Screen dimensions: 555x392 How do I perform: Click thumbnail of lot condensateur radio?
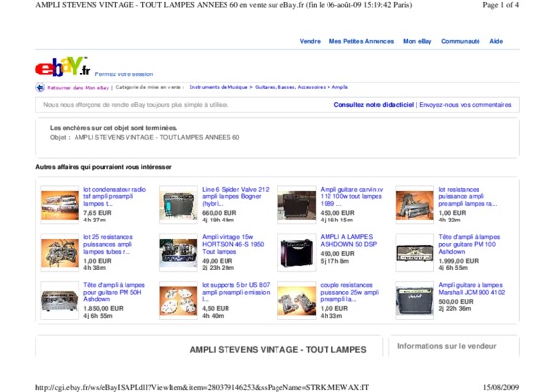[x=60, y=205]
